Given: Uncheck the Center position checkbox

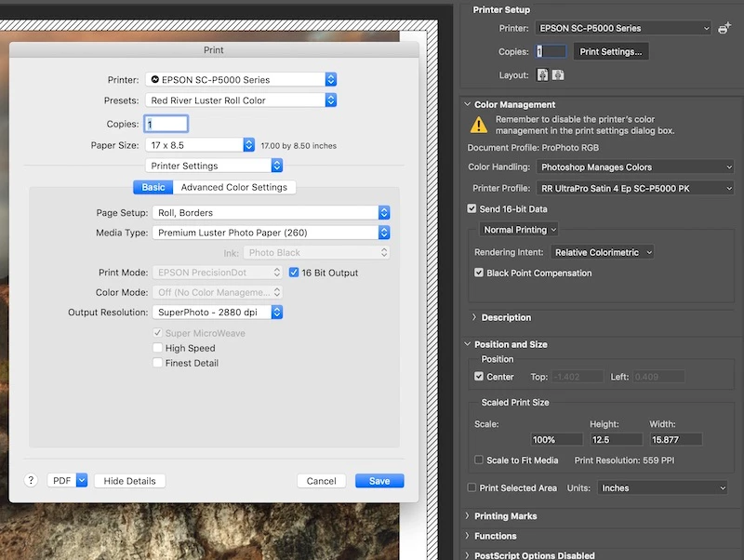Looking at the screenshot, I should coord(479,377).
